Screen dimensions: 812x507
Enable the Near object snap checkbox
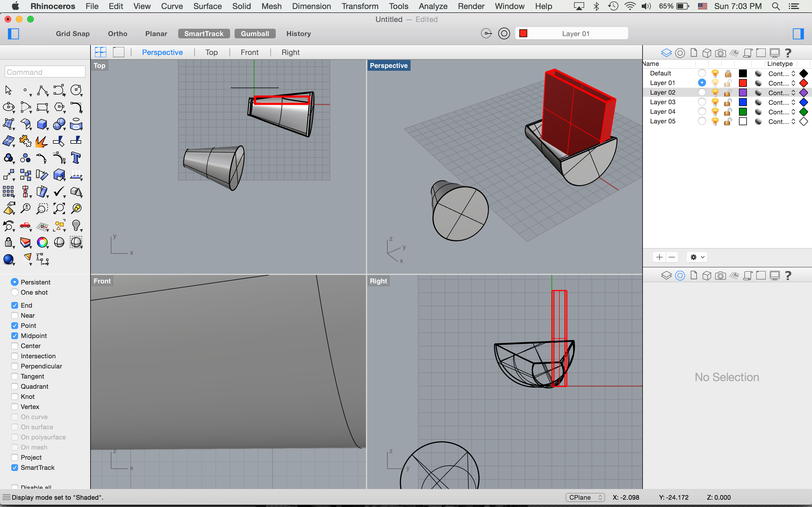click(x=14, y=315)
